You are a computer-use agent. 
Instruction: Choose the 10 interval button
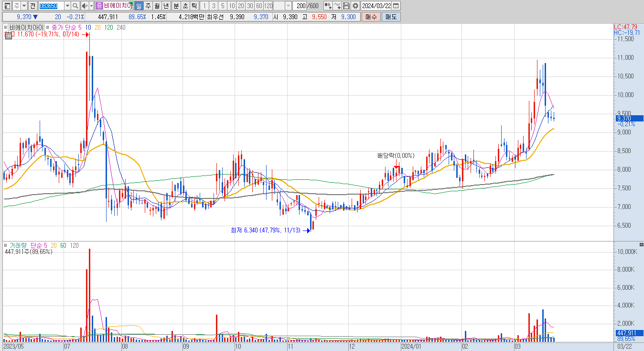(x=232, y=6)
